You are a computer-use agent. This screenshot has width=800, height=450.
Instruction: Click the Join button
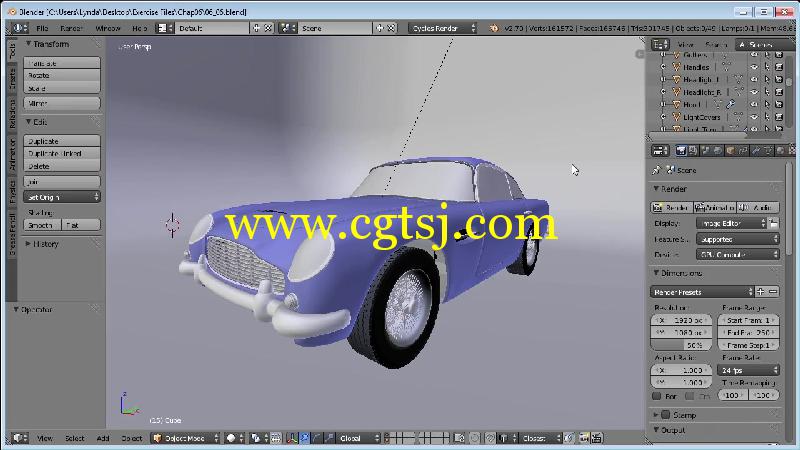[62, 181]
